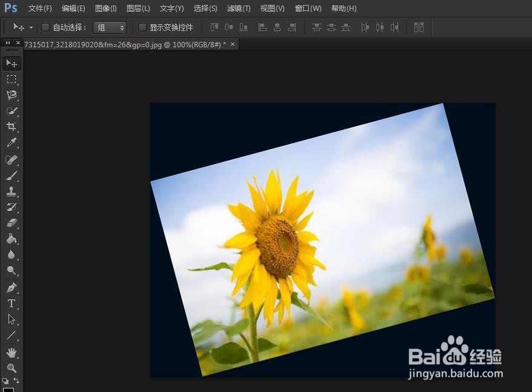This screenshot has height=392, width=532.
Task: Select the History Brush tool
Action: [x=12, y=207]
